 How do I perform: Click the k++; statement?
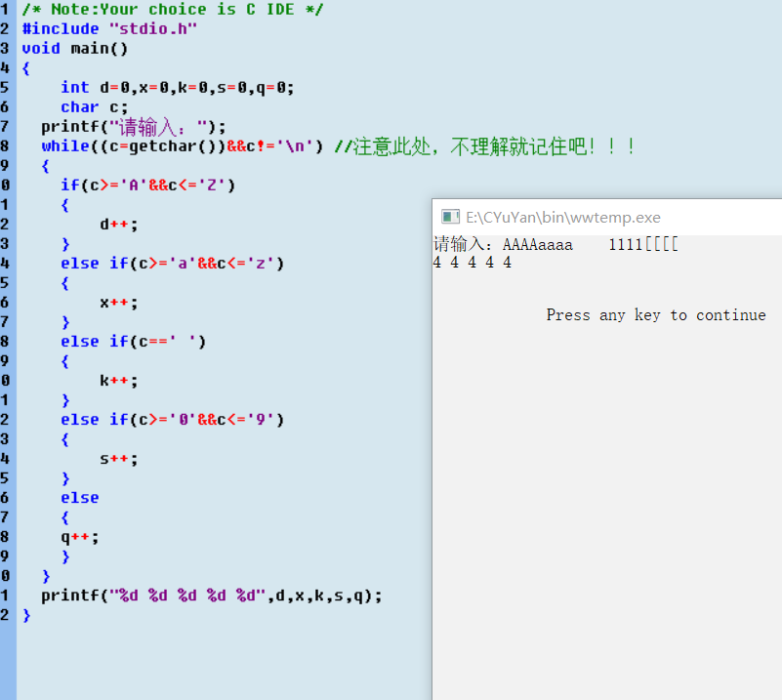click(x=119, y=381)
